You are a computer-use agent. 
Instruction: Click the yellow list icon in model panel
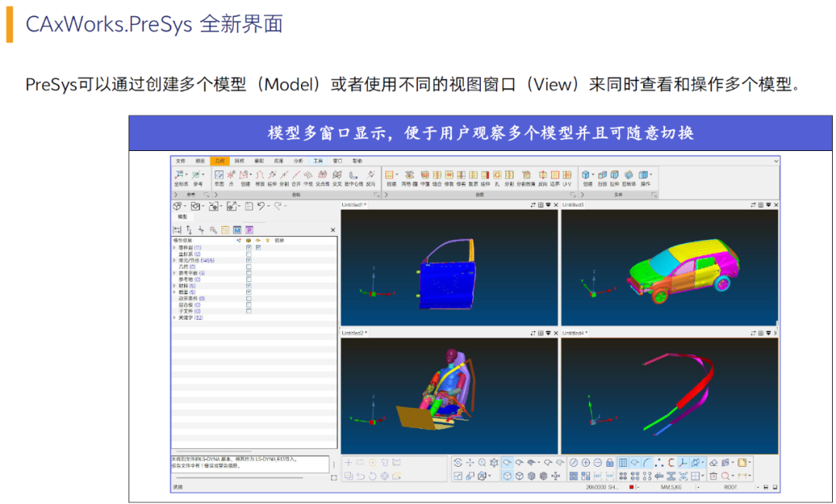(225, 230)
